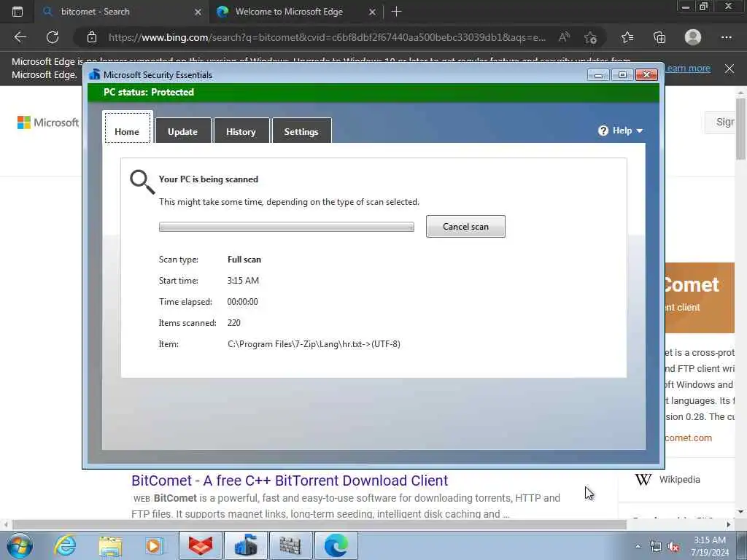Select Security Essentials taskbar button
This screenshot has width=747, height=560.
[246, 545]
